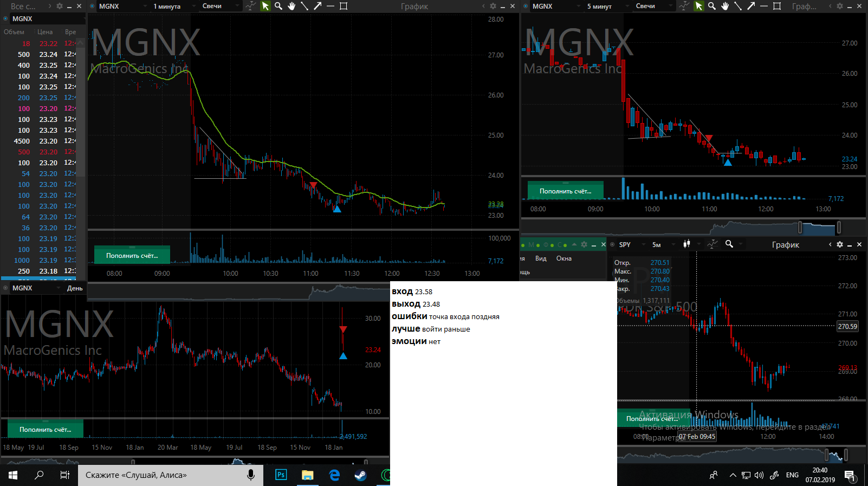Open settings gear of 1-minute График window
Screen dimensions: 868x486
pos(493,6)
